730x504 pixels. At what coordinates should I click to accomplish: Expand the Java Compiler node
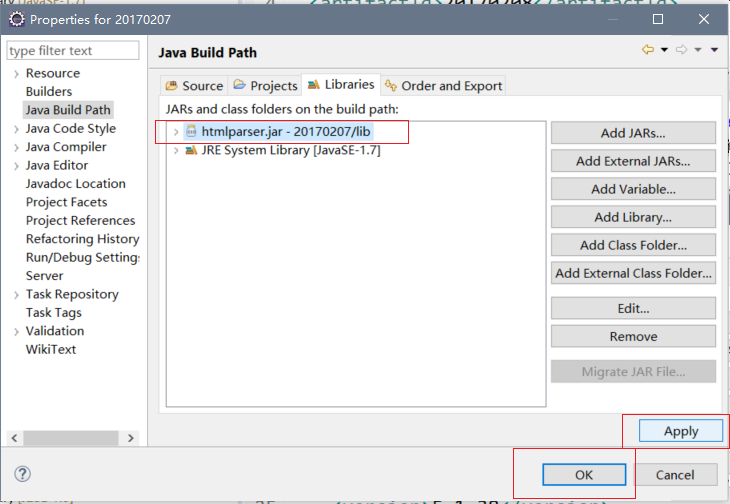pos(16,148)
